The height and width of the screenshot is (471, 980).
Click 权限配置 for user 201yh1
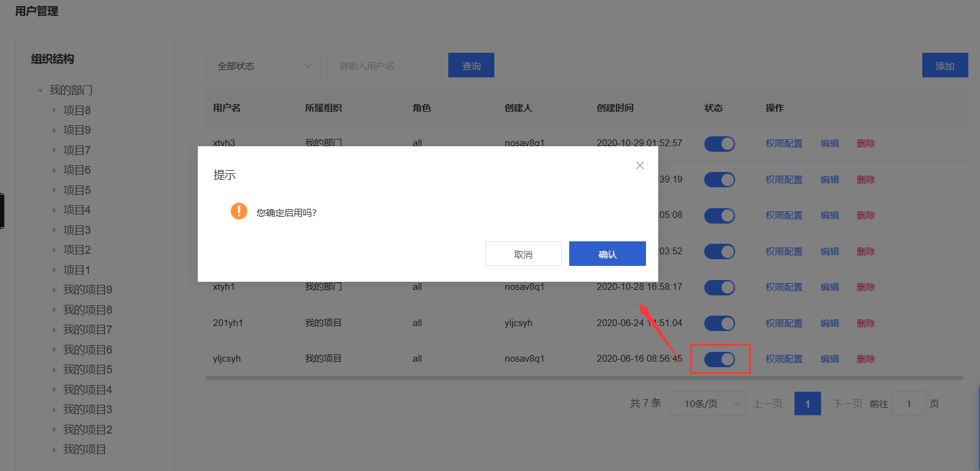tap(784, 323)
